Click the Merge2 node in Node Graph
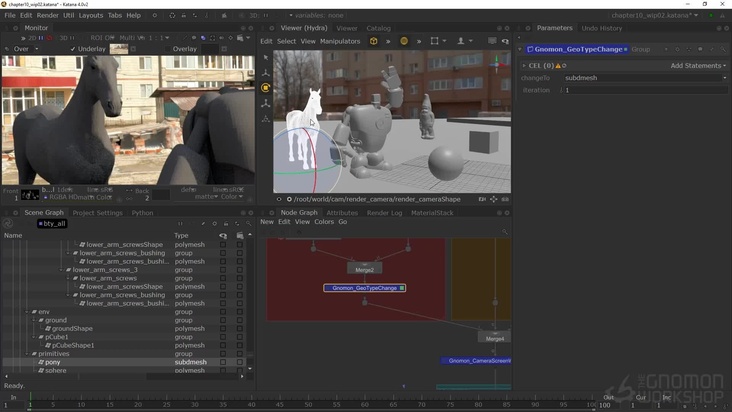732x412 pixels. pos(364,269)
